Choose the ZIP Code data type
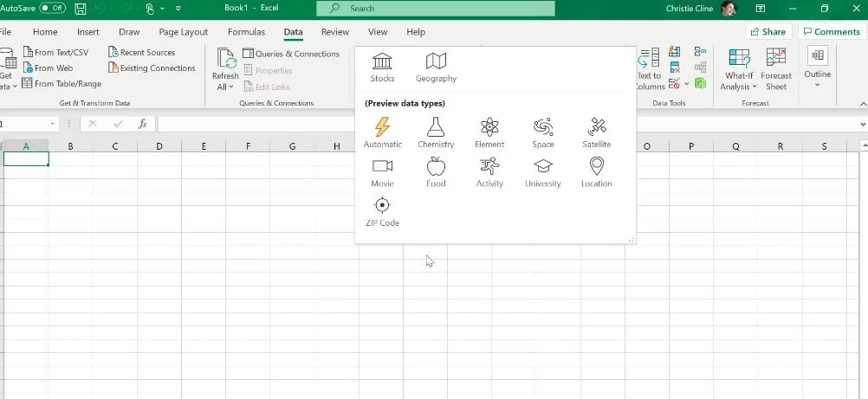 382,210
